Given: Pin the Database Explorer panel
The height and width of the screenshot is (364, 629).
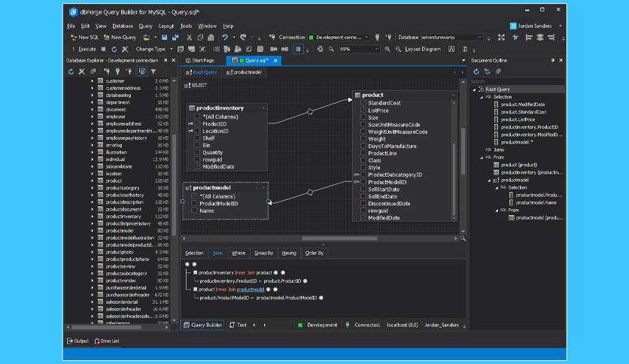Looking at the screenshot, I should [x=166, y=60].
